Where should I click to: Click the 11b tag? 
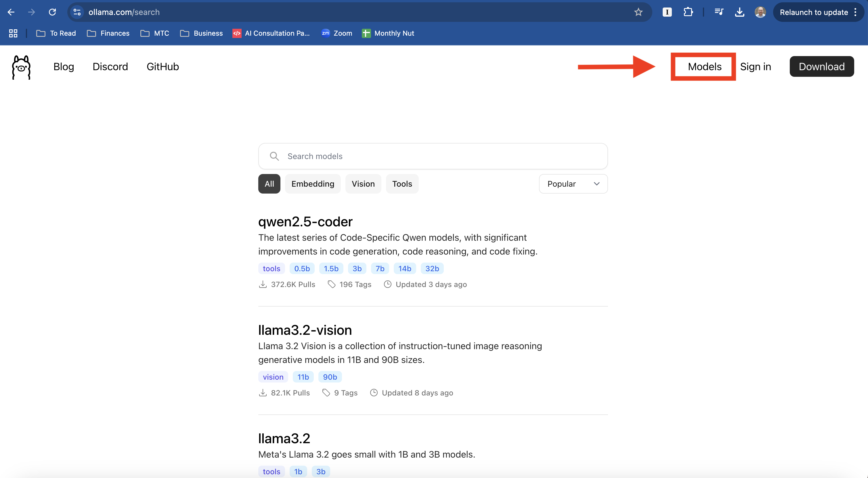(x=303, y=377)
